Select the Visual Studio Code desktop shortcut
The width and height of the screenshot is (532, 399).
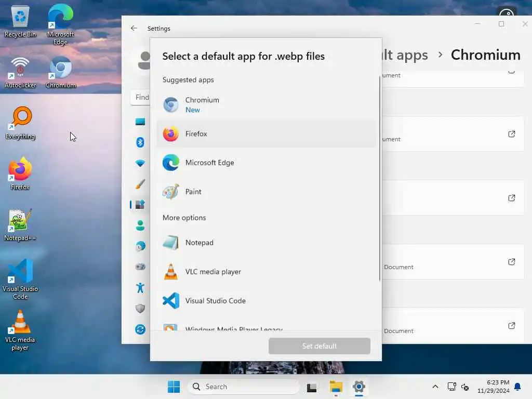[20, 280]
